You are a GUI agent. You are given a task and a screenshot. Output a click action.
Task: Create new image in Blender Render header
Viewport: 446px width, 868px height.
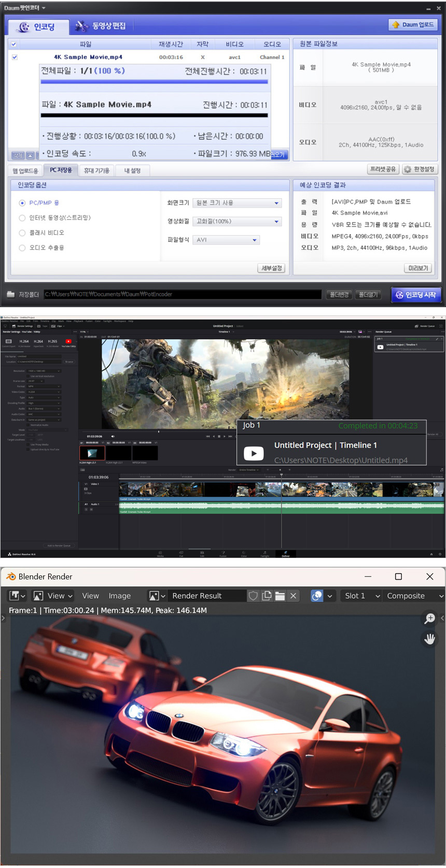point(267,596)
